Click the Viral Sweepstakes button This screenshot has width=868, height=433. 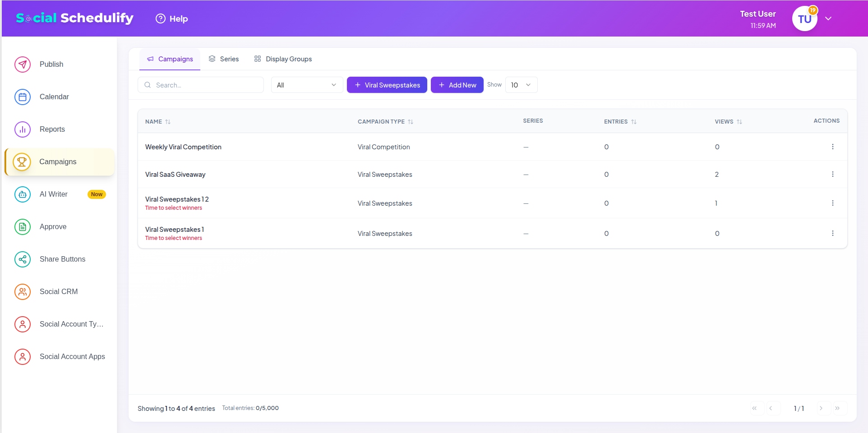(387, 85)
